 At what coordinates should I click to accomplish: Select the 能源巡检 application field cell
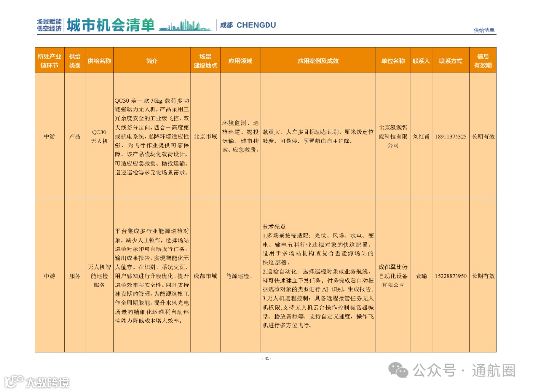pyautogui.click(x=239, y=276)
